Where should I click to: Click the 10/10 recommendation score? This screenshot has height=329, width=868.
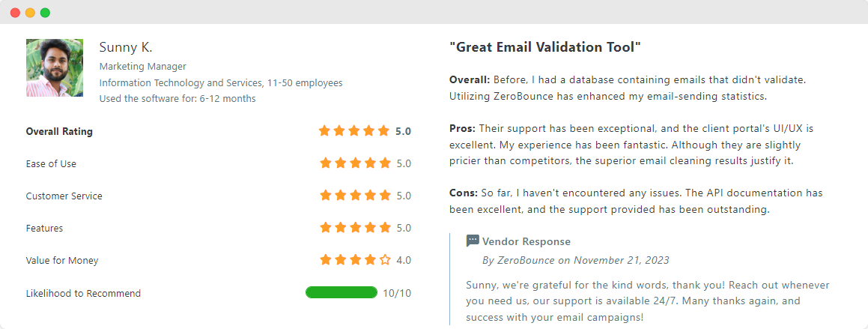click(397, 293)
